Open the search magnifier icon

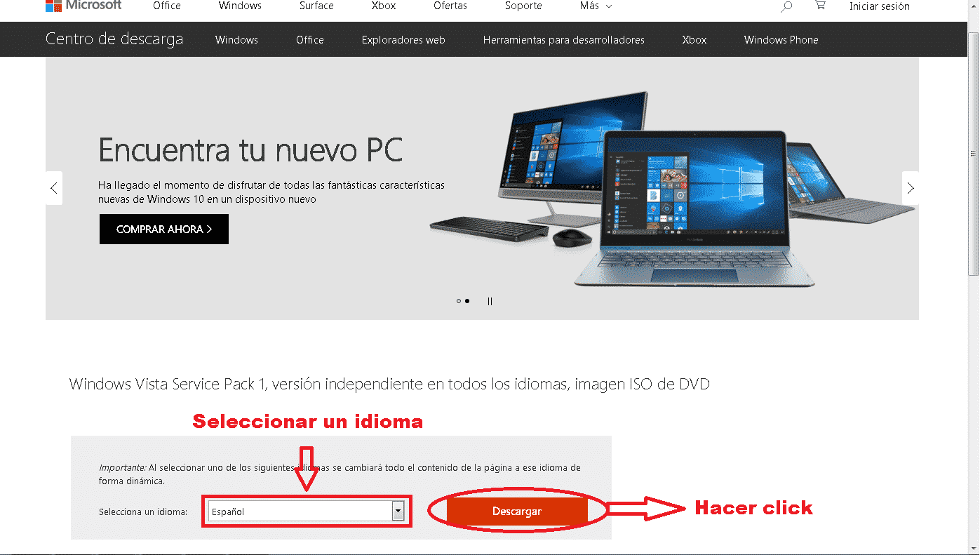tap(786, 6)
